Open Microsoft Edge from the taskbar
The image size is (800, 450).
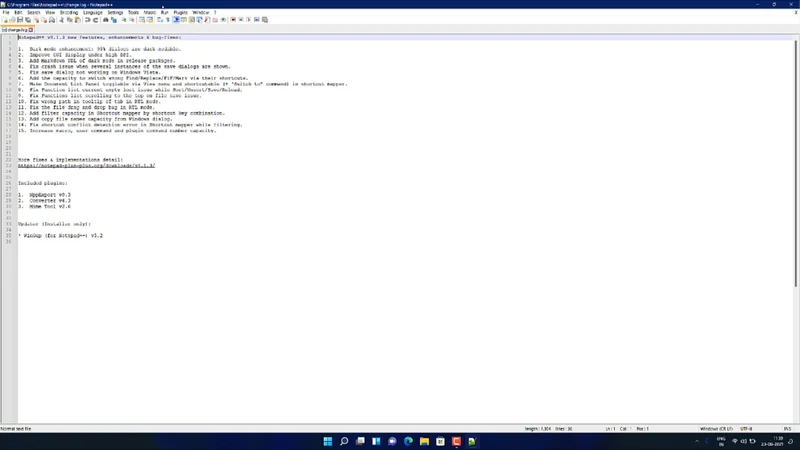(408, 441)
